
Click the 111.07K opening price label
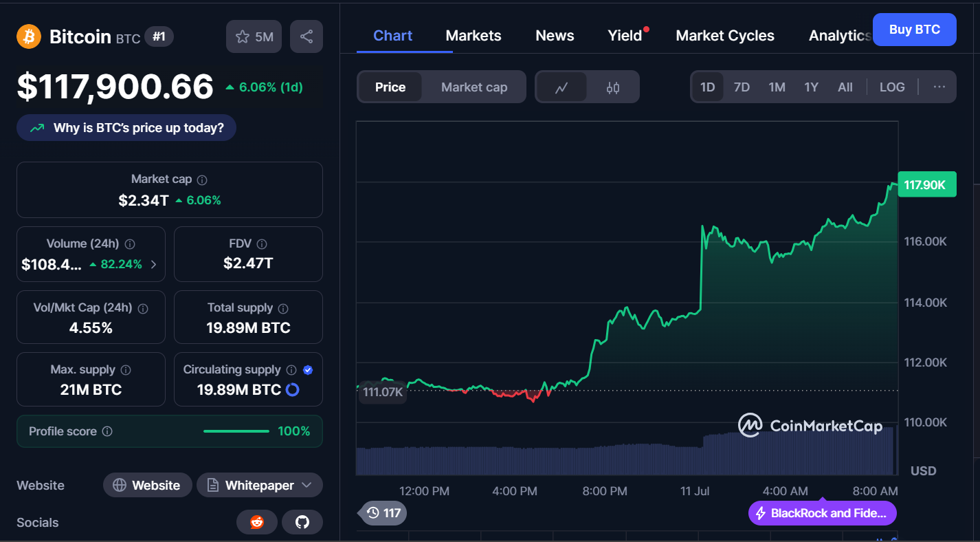(x=383, y=392)
